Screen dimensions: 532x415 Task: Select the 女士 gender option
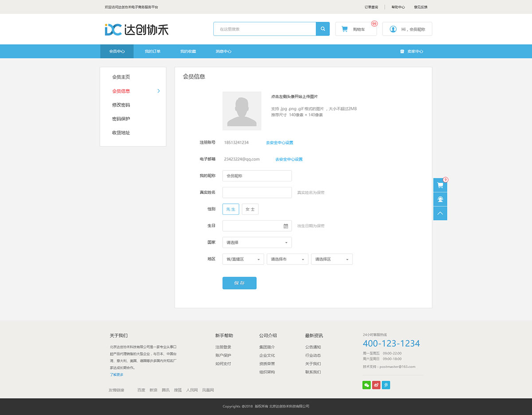(x=250, y=209)
